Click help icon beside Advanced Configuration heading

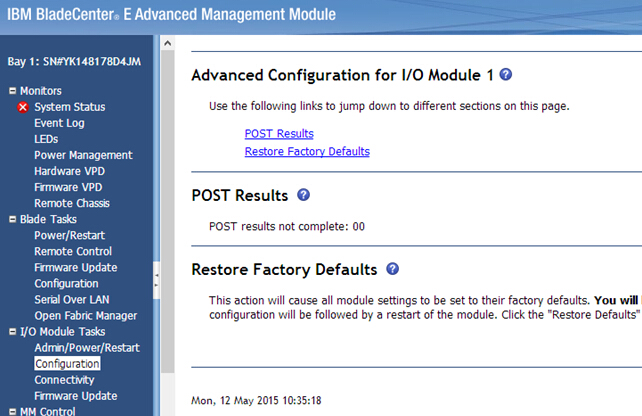tap(506, 75)
